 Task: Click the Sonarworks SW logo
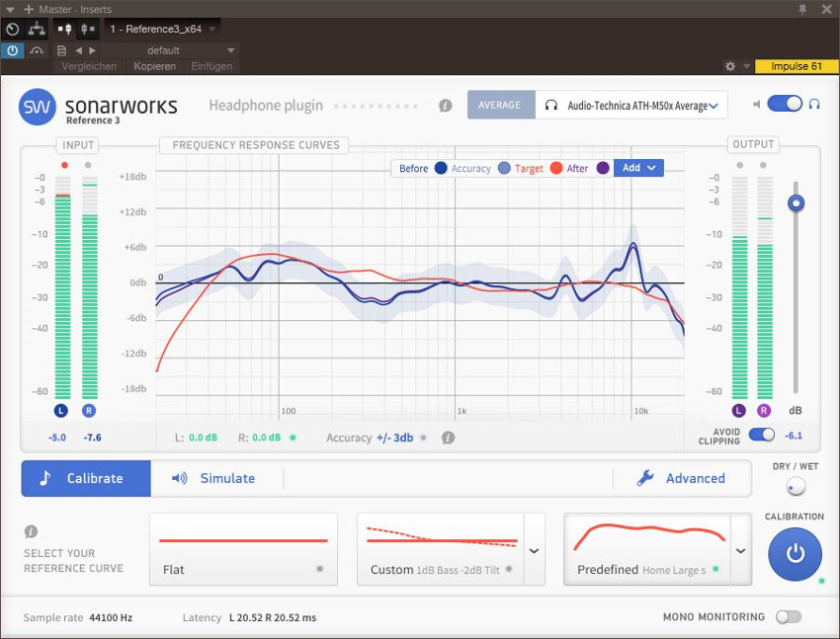(x=37, y=107)
